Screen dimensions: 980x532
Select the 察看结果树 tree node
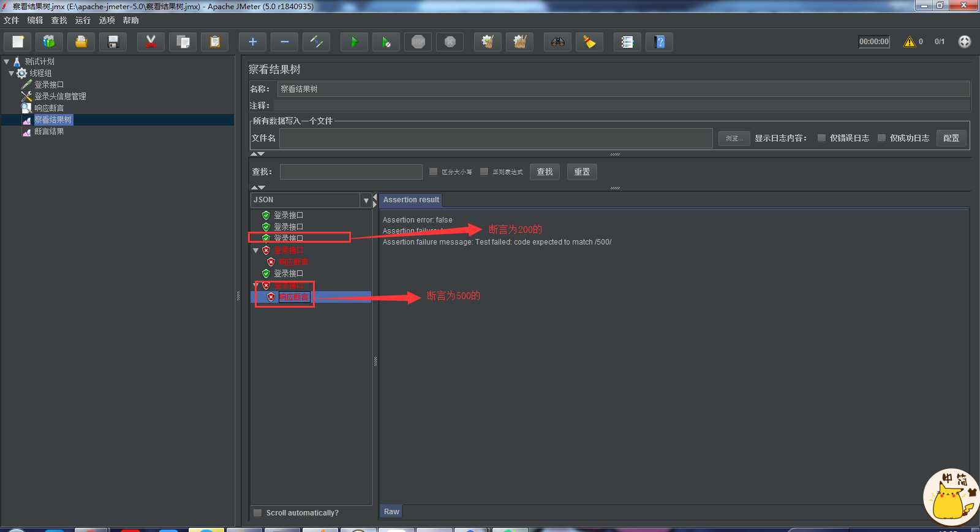click(53, 120)
